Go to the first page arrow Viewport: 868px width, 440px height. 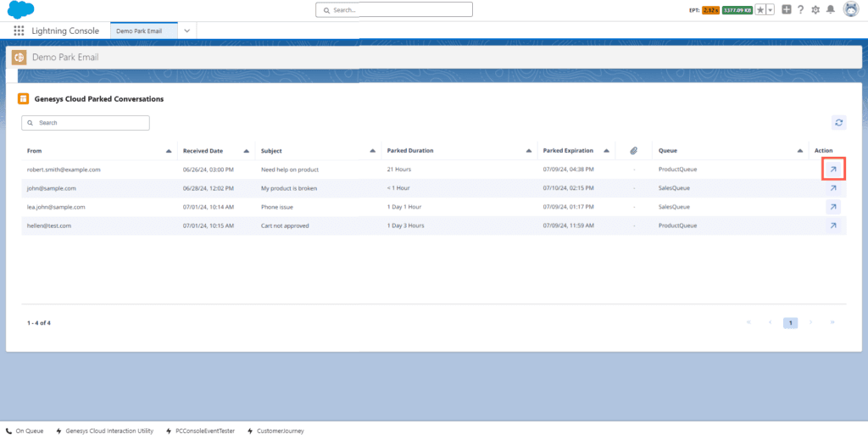coord(749,323)
